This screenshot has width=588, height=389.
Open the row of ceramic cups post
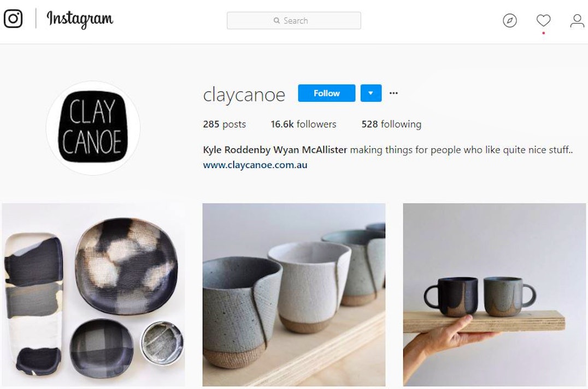(293, 295)
